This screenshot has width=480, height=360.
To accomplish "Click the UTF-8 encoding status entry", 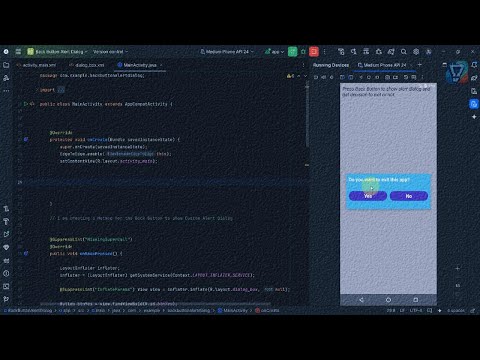I will click(x=416, y=310).
